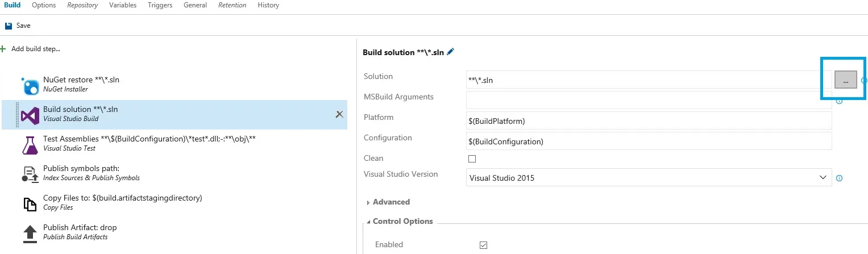Toggle the Clean checkbox
This screenshot has width=868, height=254.
[472, 159]
